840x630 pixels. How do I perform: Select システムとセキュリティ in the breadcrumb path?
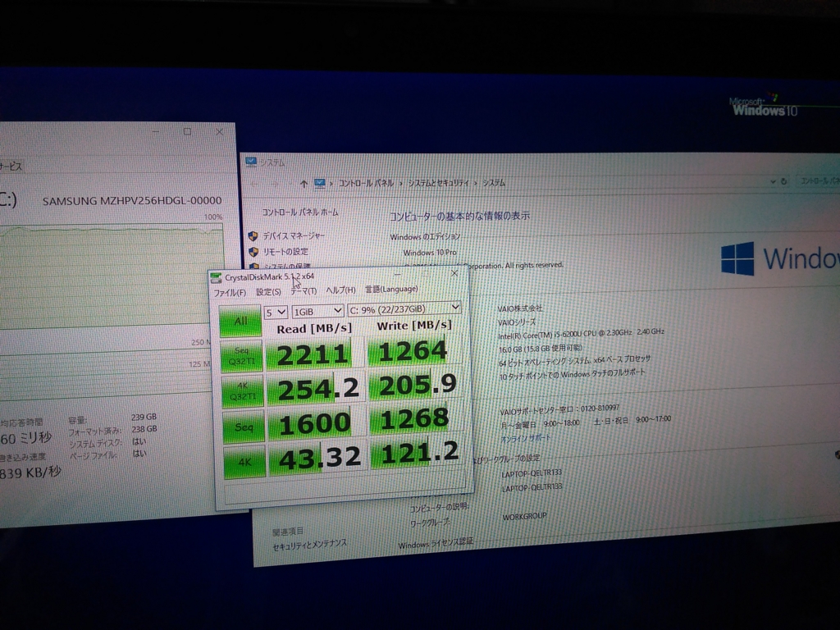(438, 183)
